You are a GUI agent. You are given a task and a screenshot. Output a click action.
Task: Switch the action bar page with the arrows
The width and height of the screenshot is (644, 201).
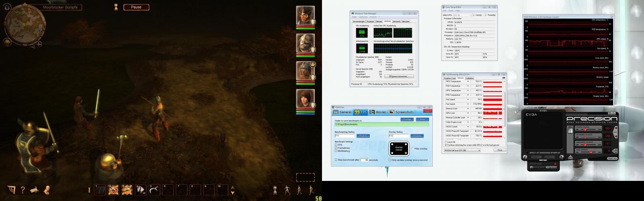[232, 190]
